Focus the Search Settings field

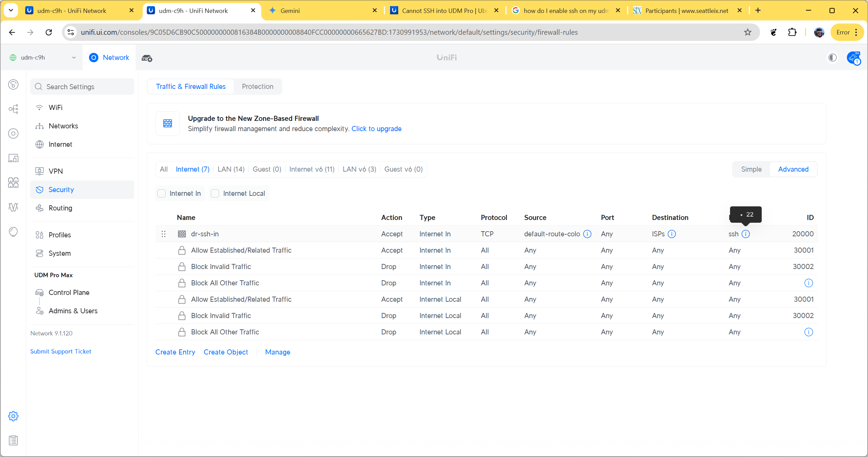click(82, 87)
